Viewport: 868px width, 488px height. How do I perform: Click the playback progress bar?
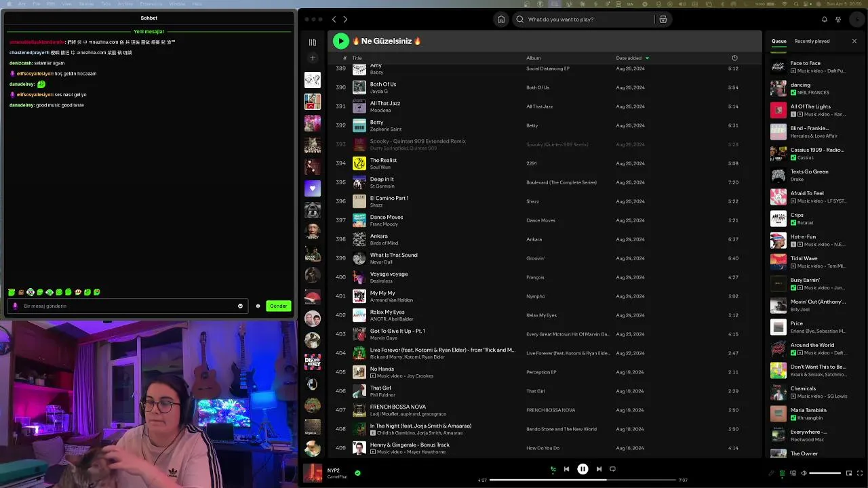[x=582, y=480]
